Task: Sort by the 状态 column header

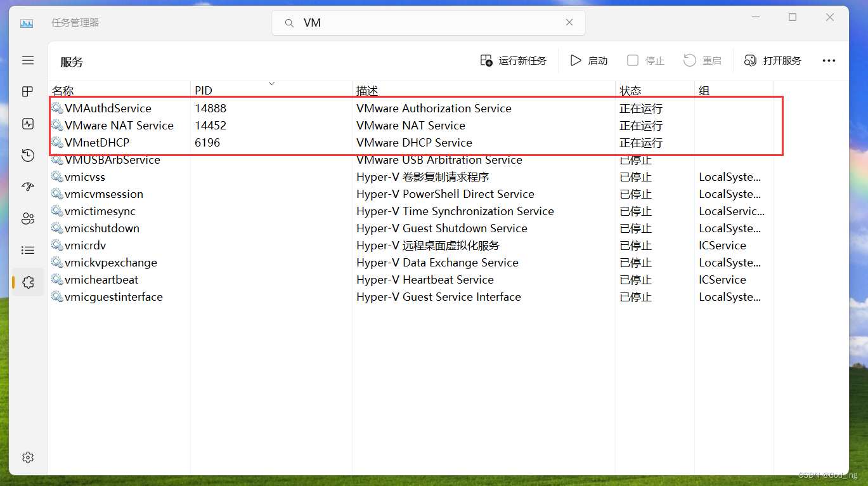Action: click(x=655, y=91)
